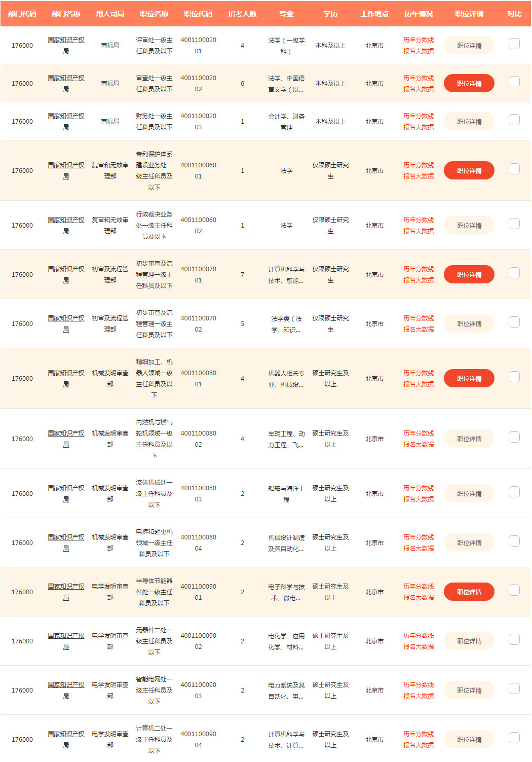Open 职位详情 for position 400110009001
The height and width of the screenshot is (762, 532).
469,592
